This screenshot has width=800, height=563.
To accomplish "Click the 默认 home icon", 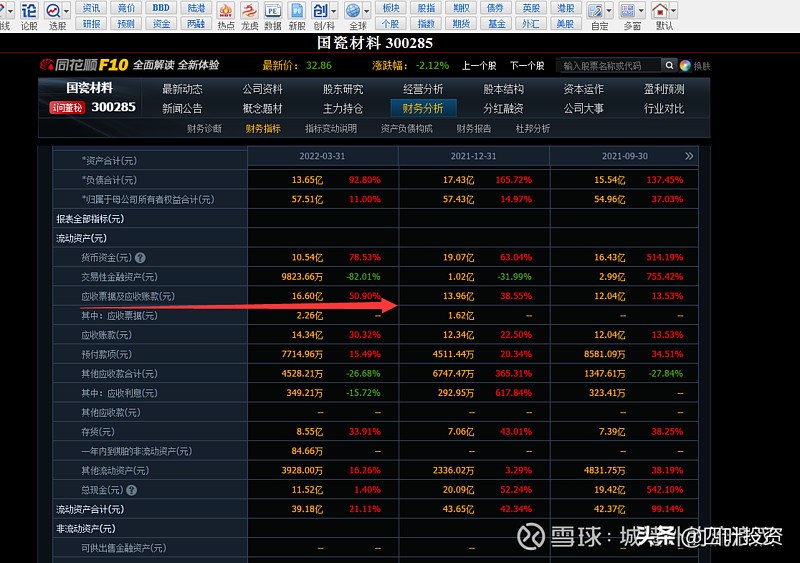I will [660, 10].
